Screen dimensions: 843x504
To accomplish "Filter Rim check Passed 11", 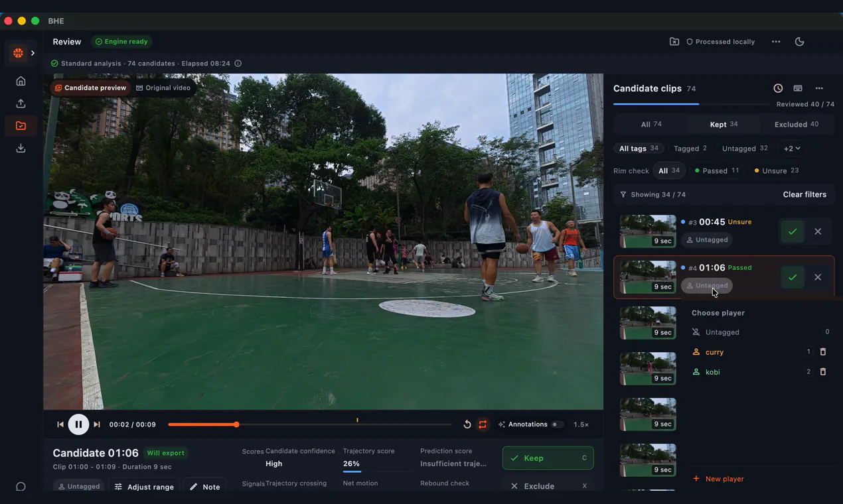I will click(x=717, y=170).
